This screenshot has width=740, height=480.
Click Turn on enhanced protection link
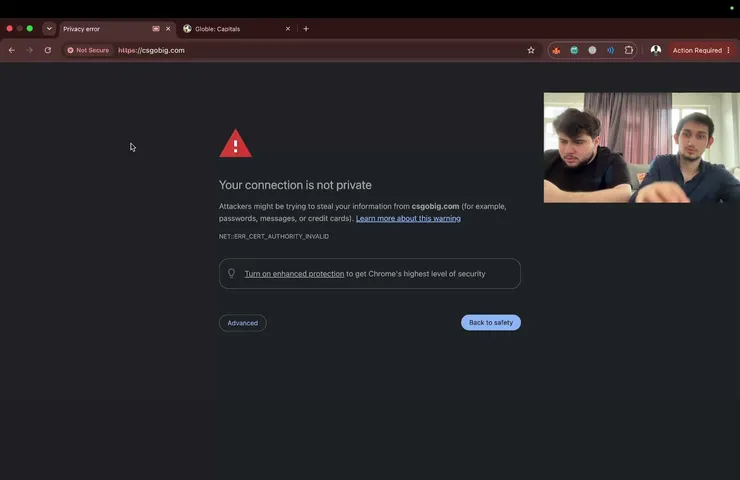(x=294, y=274)
